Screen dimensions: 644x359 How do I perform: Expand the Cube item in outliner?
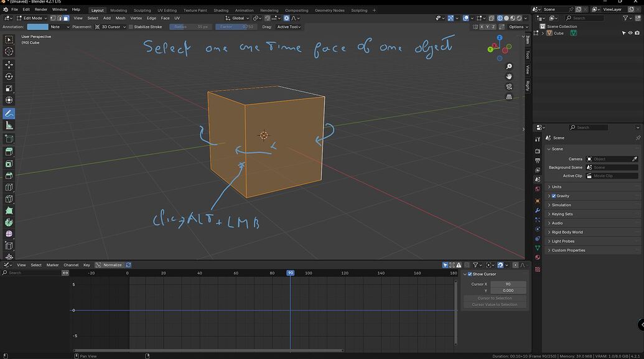click(543, 33)
